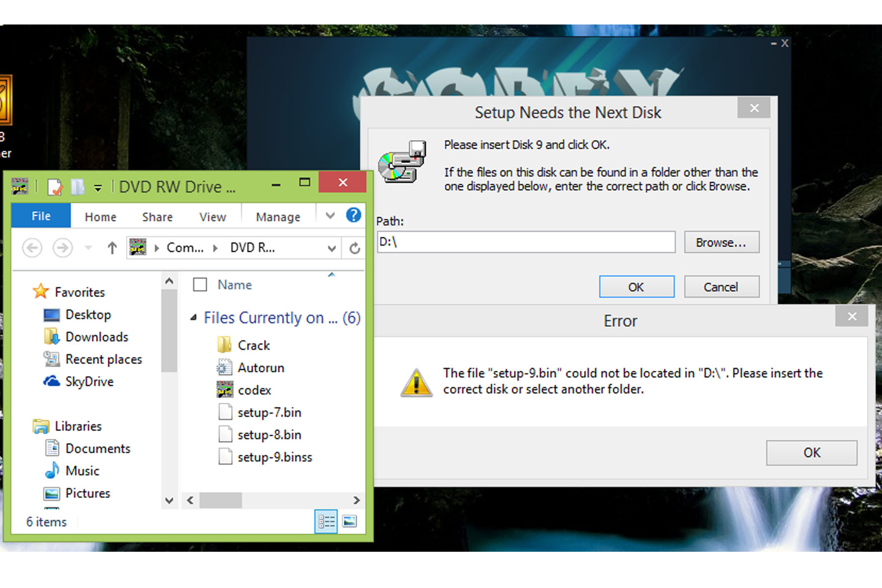Switch to large icons view button

[349, 521]
